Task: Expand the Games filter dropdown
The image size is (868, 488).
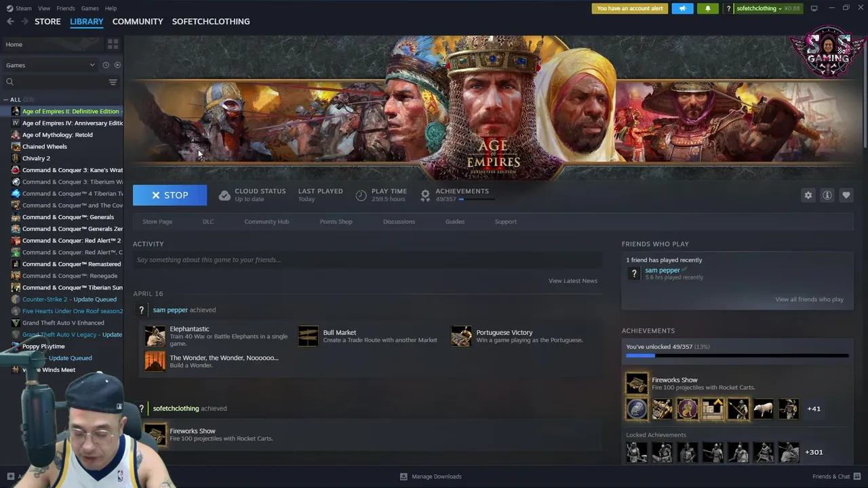Action: coord(92,65)
